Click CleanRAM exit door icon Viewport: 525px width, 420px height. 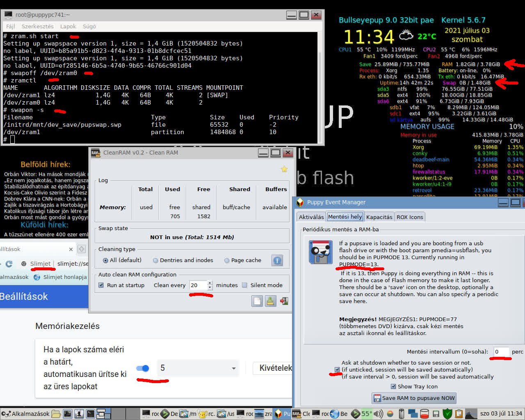(x=284, y=301)
